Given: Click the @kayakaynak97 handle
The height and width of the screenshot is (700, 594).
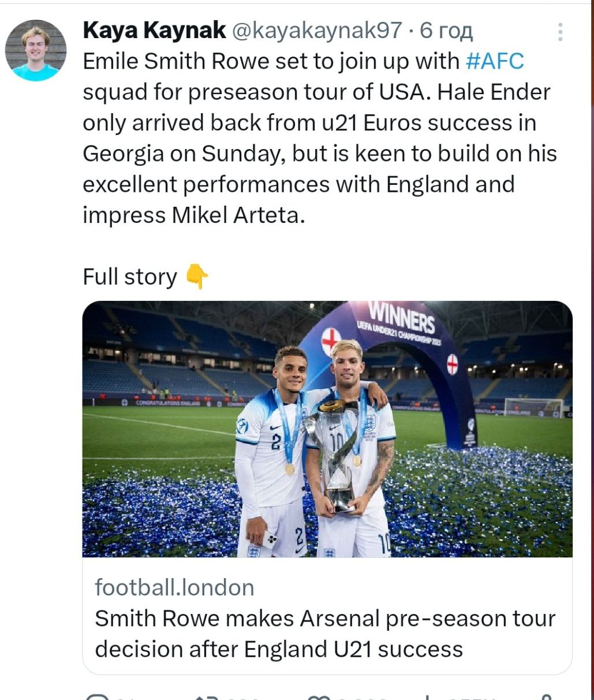Looking at the screenshot, I should [316, 31].
